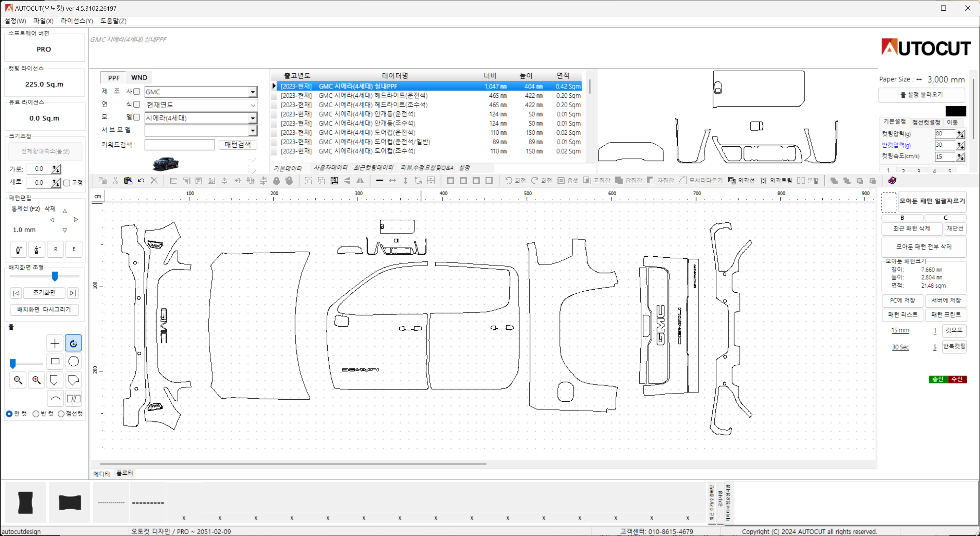Click the paste clipboard icon
980x536 pixels.
[128, 181]
